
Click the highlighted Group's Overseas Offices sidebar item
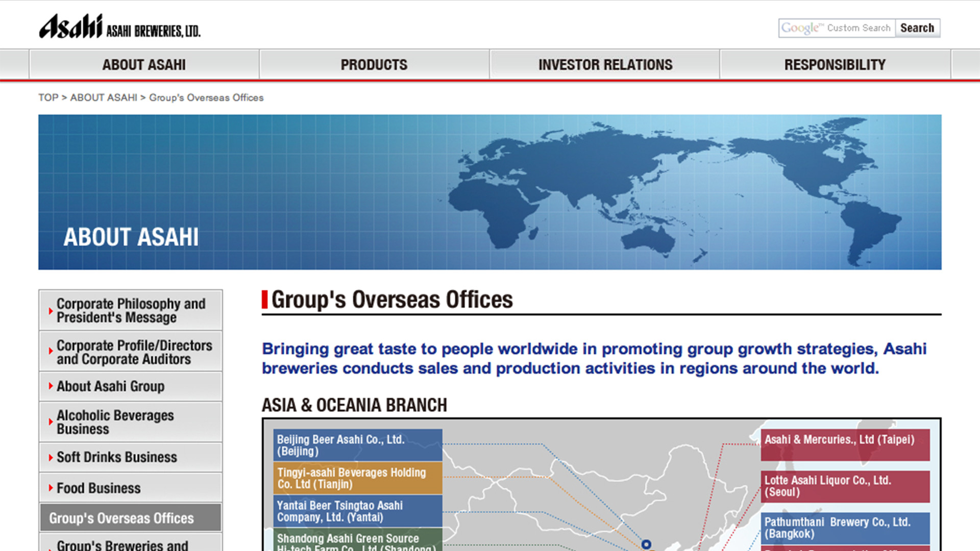pyautogui.click(x=131, y=518)
